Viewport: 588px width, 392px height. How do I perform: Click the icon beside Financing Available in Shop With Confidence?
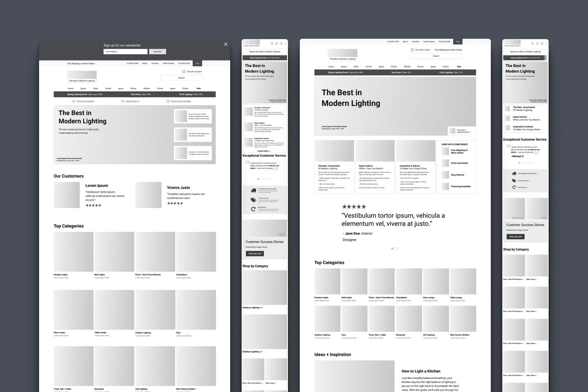point(446,186)
